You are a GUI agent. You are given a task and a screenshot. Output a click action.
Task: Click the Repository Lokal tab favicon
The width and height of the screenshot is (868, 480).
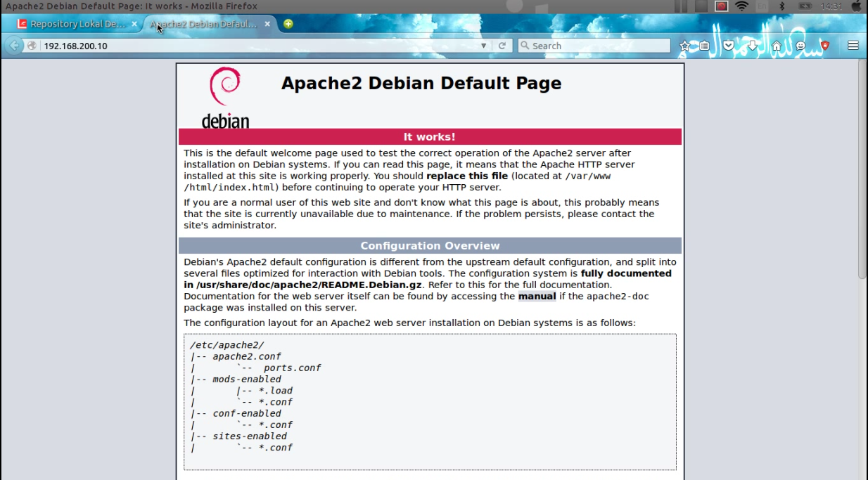pos(23,24)
